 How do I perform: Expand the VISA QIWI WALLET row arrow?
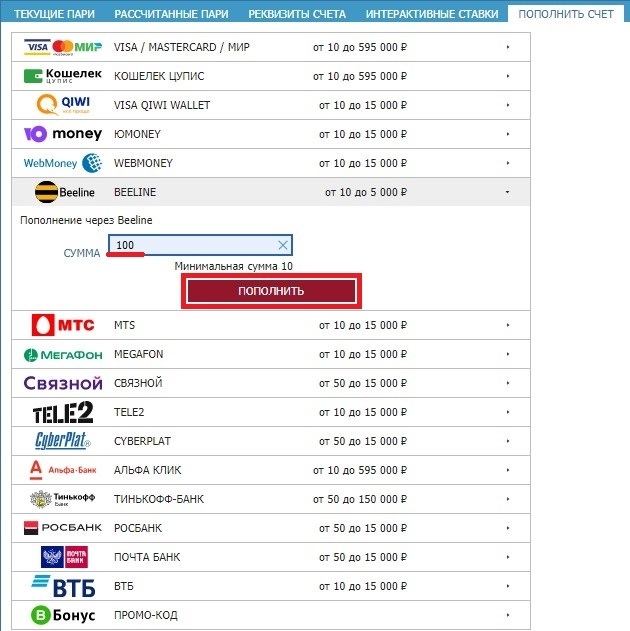508,105
